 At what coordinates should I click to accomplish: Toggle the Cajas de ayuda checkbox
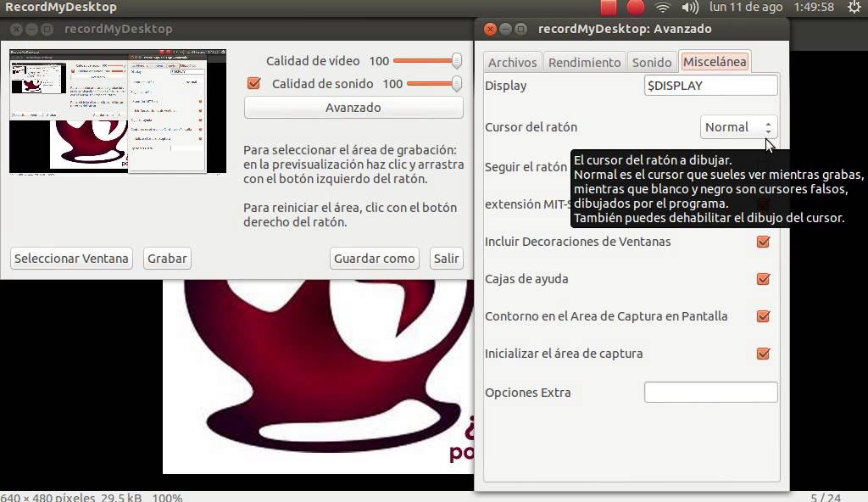[x=763, y=279]
